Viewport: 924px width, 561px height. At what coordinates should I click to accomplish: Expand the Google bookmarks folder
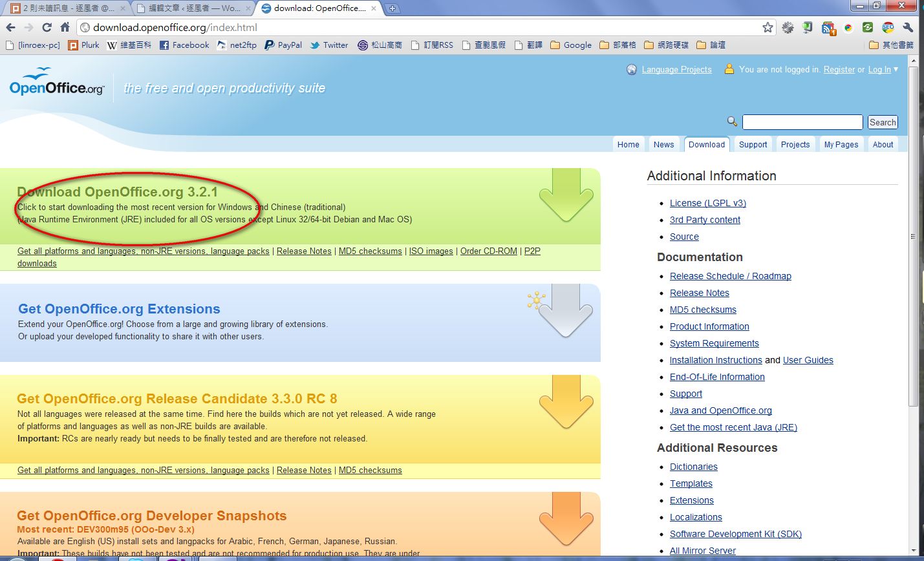click(x=571, y=45)
